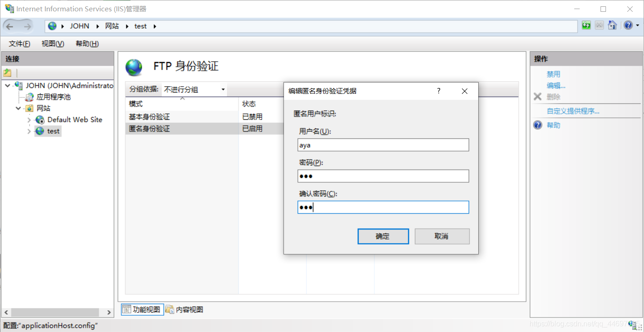This screenshot has height=332, width=644.
Task: Close the 编辑匿名身份验证凭据 dialog
Action: (464, 91)
